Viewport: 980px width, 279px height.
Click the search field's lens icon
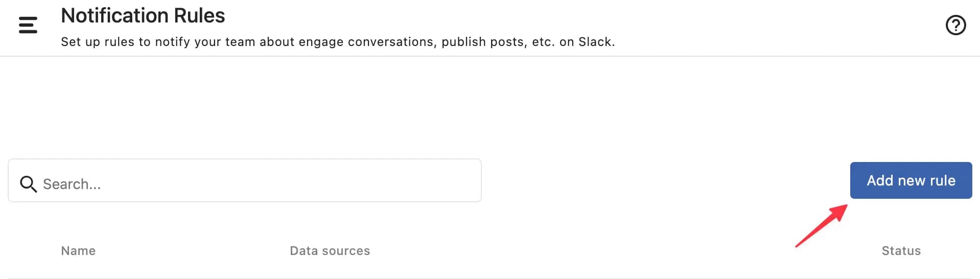[28, 184]
